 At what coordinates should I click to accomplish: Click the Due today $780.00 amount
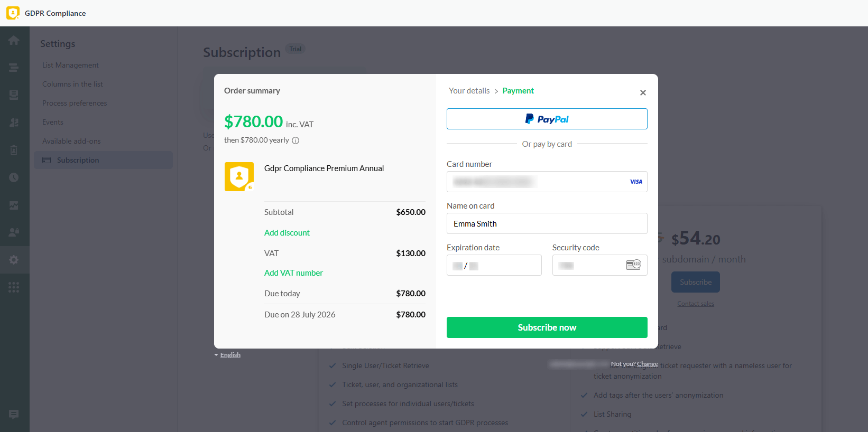(x=411, y=294)
